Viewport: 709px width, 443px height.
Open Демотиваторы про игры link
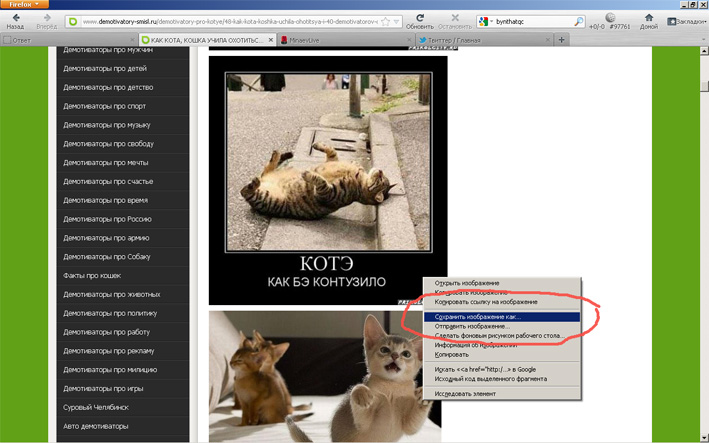103,389
